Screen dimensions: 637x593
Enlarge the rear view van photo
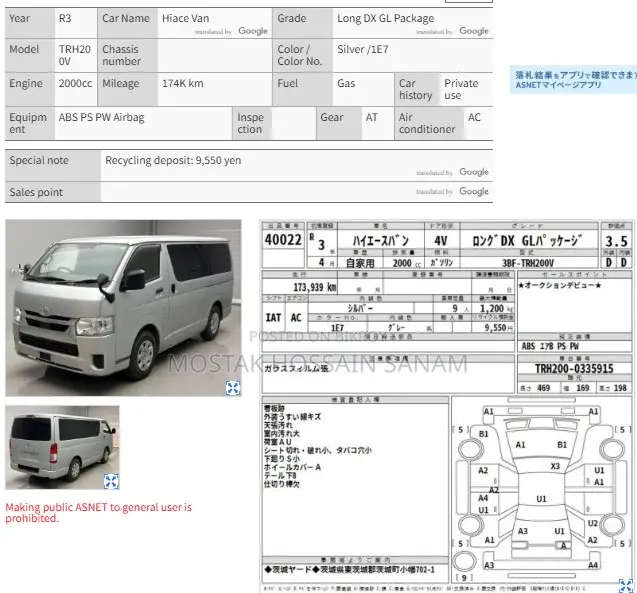111,481
